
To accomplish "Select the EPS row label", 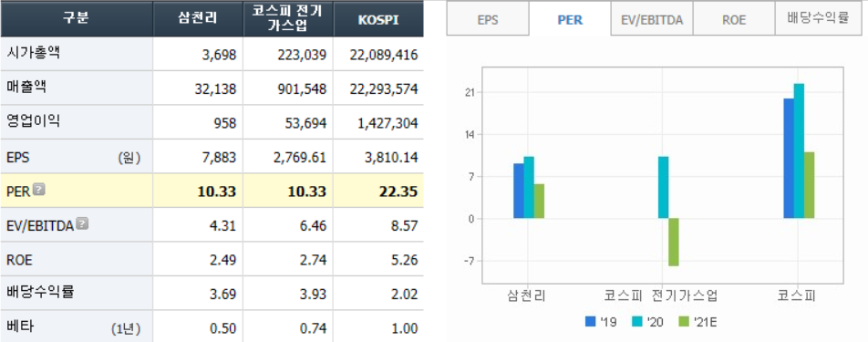I will coord(18,157).
